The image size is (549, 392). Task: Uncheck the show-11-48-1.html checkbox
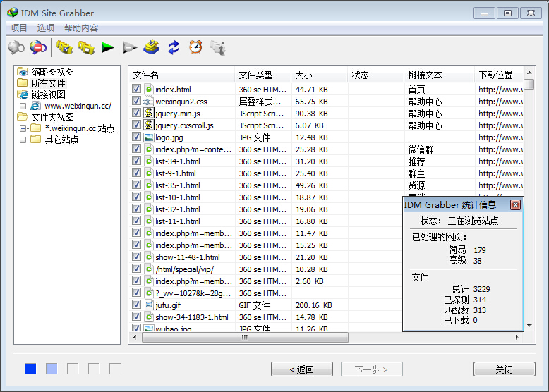click(x=137, y=257)
